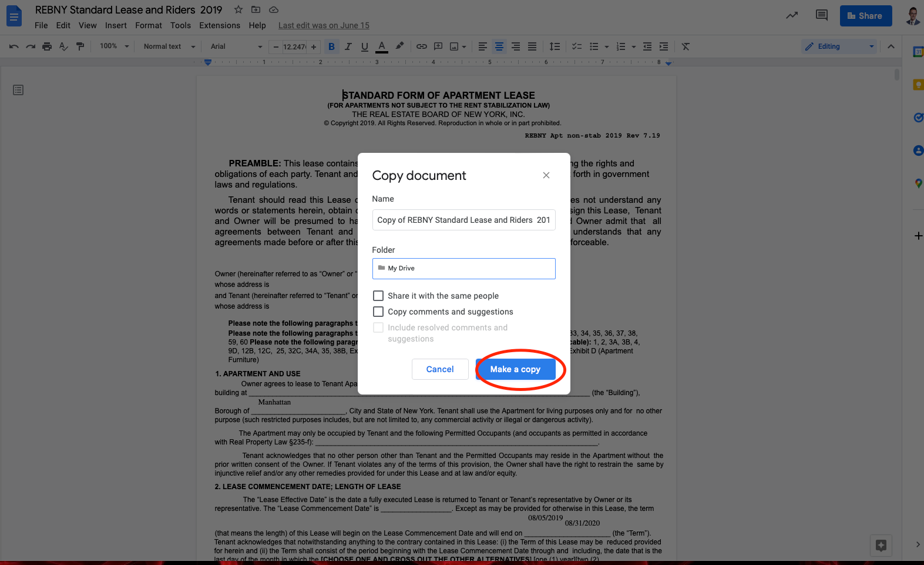Open the 'Last edit was on June 15' link

(x=324, y=25)
